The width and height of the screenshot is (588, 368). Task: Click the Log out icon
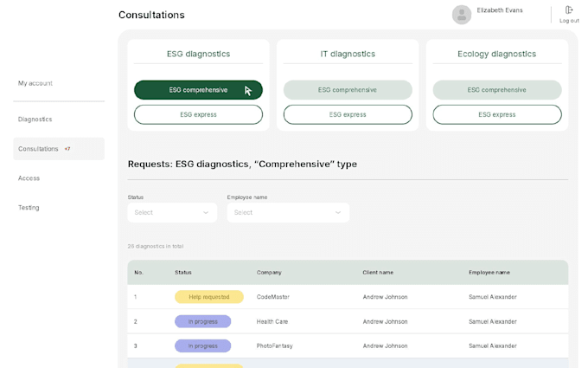tap(569, 10)
